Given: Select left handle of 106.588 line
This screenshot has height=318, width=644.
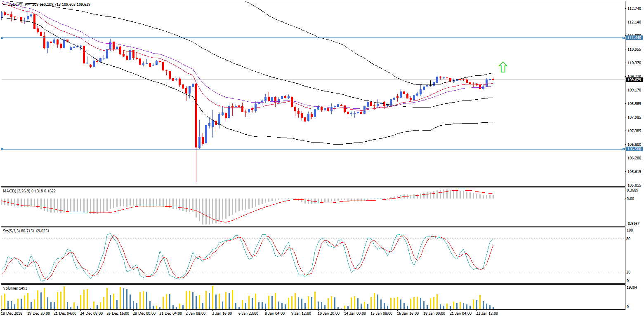Looking at the screenshot, I should (x=2, y=149).
